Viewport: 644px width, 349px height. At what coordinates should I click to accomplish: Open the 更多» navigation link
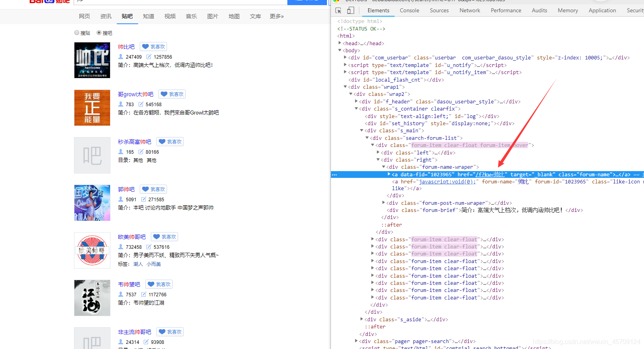(x=277, y=16)
